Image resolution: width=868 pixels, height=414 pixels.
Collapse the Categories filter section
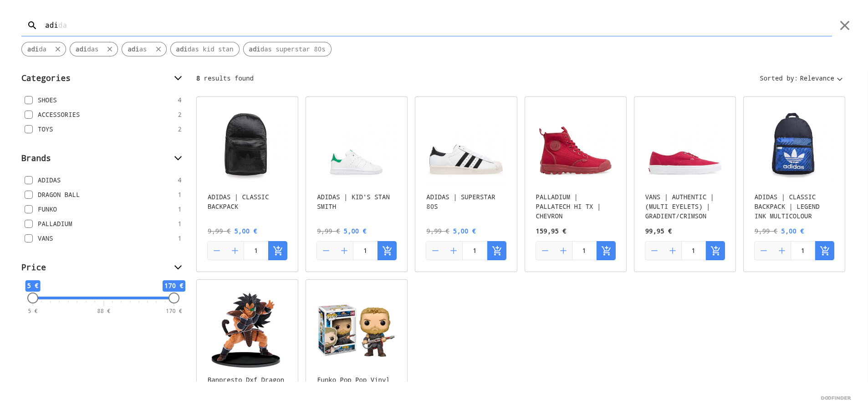click(x=178, y=78)
